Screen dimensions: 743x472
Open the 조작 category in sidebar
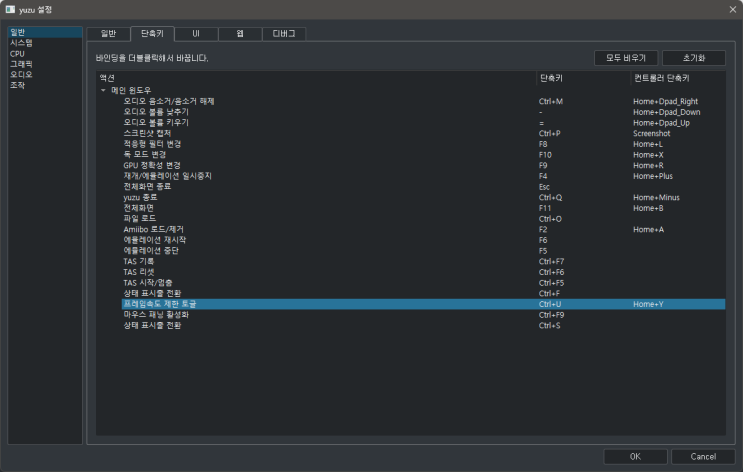45,85
